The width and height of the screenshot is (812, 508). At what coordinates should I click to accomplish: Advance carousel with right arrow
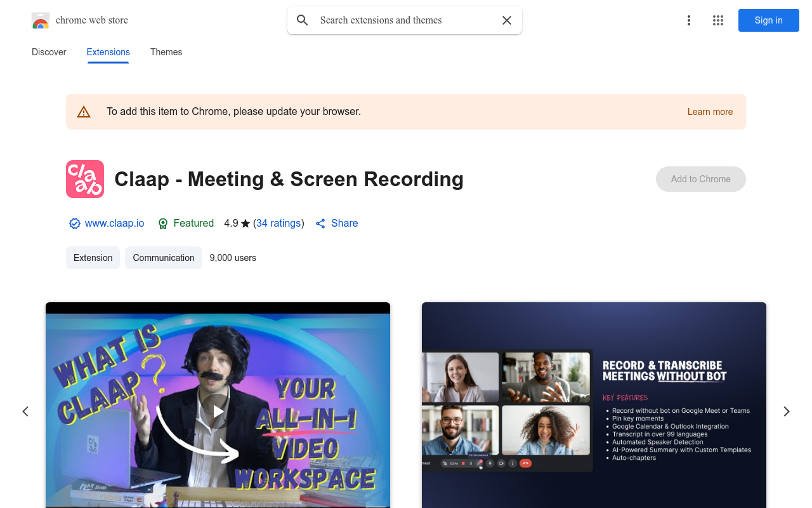[x=787, y=411]
